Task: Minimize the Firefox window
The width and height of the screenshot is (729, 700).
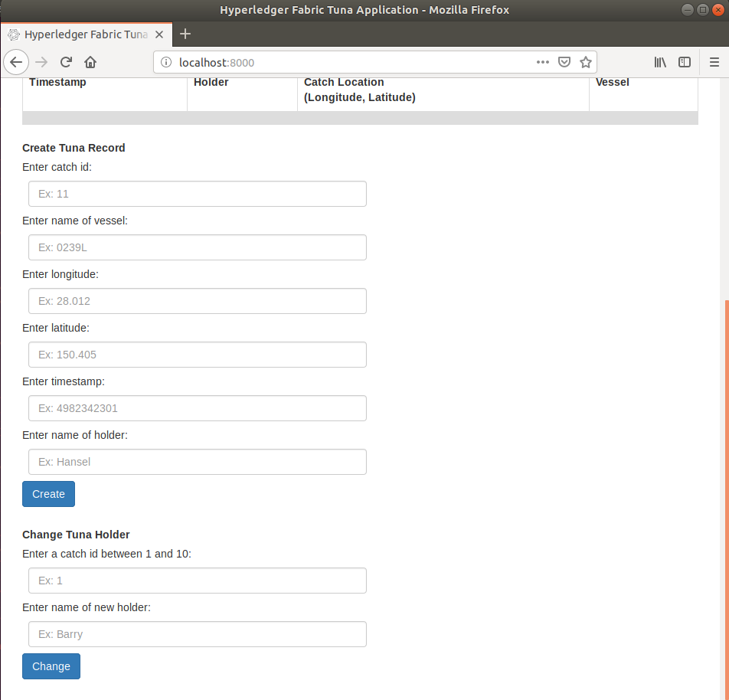Action: (x=687, y=10)
